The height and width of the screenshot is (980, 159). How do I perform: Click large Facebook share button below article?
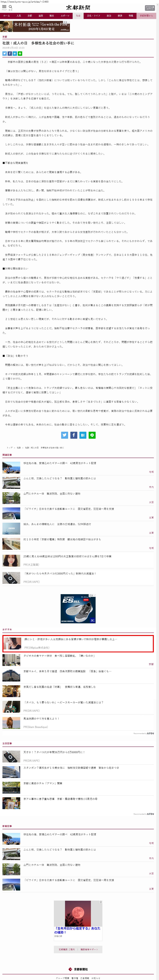[x=74, y=435]
